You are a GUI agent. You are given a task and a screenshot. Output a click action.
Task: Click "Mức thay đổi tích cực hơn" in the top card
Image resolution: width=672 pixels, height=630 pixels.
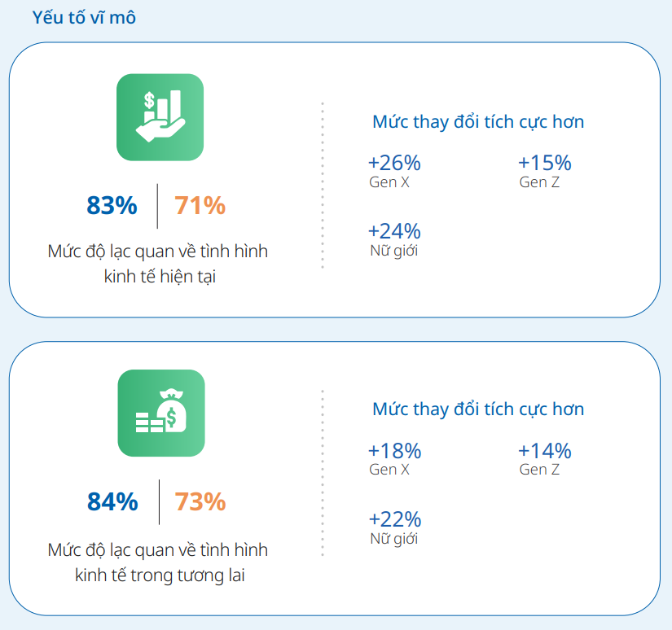pyautogui.click(x=478, y=122)
